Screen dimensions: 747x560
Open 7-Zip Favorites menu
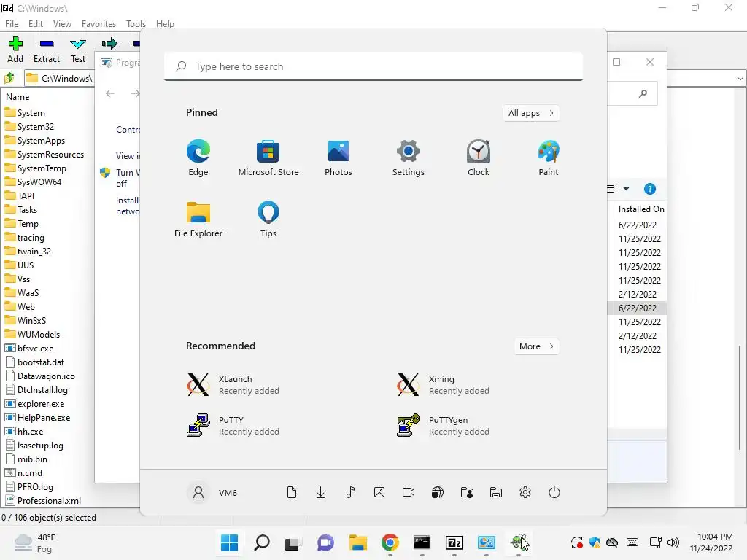(98, 24)
